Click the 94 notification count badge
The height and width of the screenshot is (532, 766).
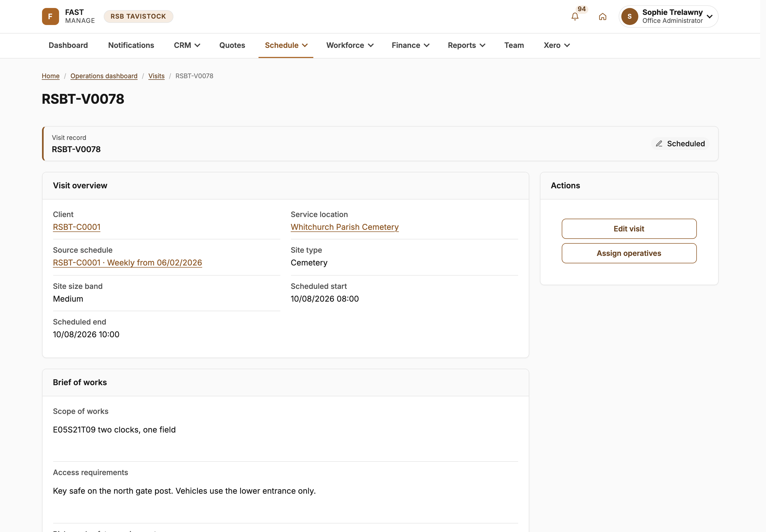[582, 9]
